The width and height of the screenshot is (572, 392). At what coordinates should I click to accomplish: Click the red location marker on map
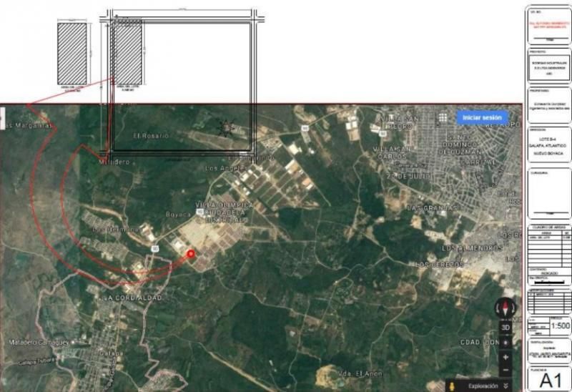[190, 254]
